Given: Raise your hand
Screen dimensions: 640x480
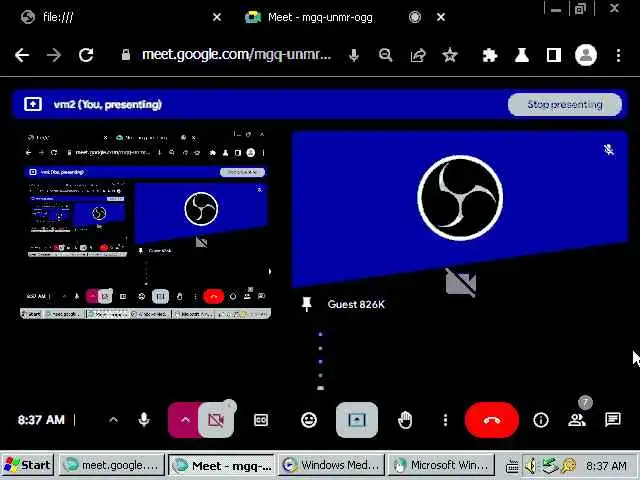Looking at the screenshot, I should (405, 420).
